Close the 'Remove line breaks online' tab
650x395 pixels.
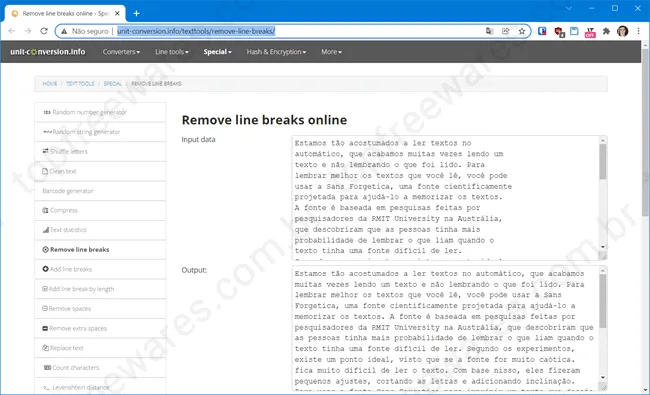(x=117, y=13)
